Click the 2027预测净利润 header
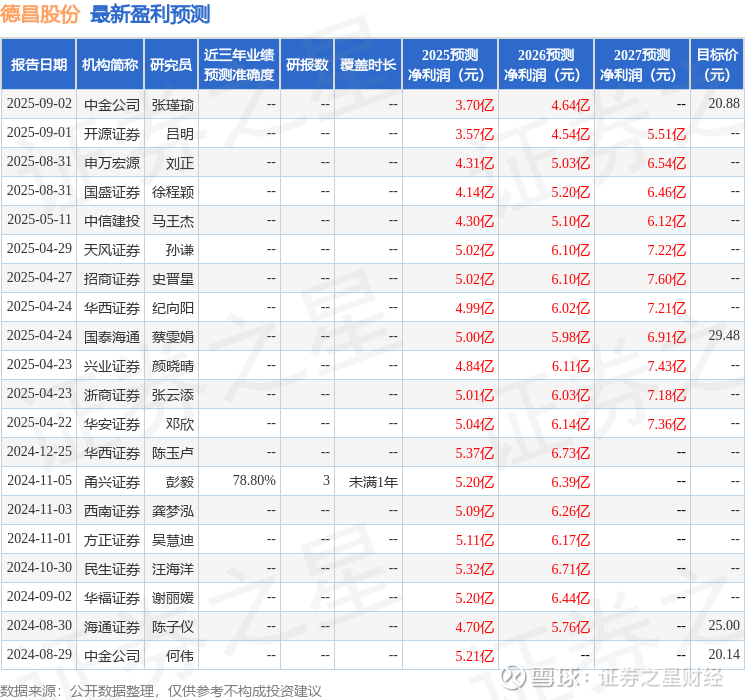This screenshot has height=700, width=745. pos(642,65)
